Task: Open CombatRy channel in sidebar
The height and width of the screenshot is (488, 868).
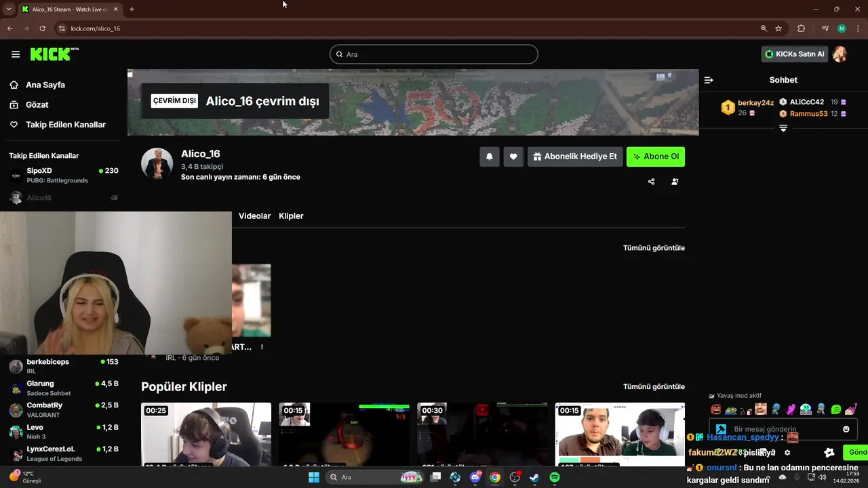Action: coord(64,410)
